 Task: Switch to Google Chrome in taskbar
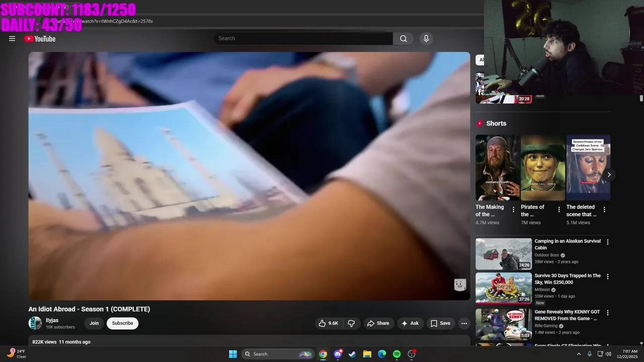[323, 354]
